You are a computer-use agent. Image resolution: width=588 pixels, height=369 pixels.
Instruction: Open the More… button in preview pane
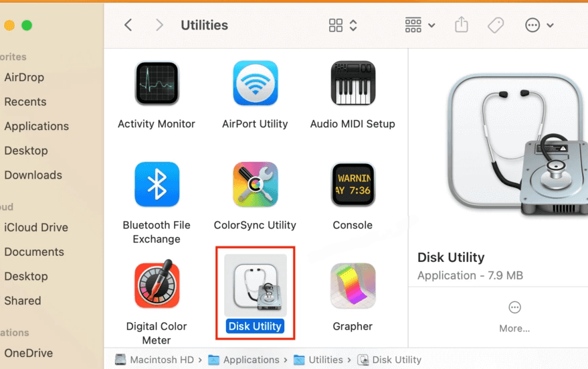point(514,317)
